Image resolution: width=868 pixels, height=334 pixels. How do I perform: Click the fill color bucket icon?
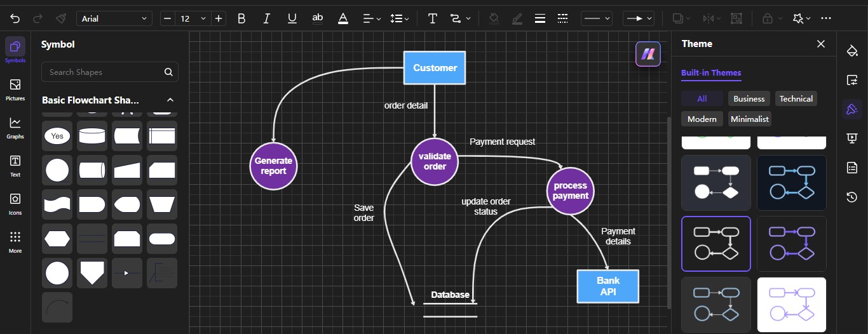(x=494, y=18)
